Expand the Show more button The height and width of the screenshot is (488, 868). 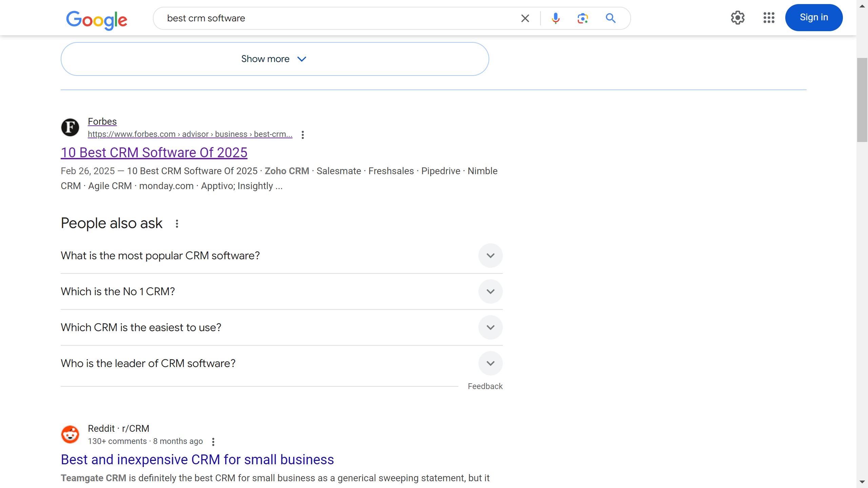[275, 59]
